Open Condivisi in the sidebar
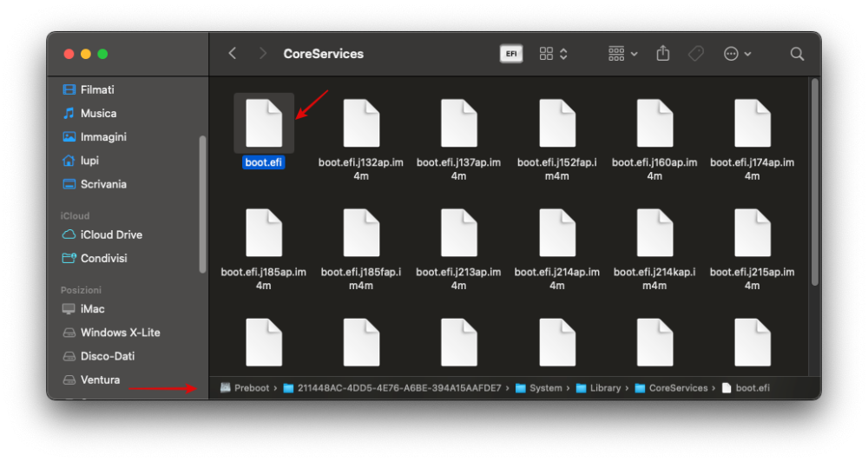 (95, 259)
